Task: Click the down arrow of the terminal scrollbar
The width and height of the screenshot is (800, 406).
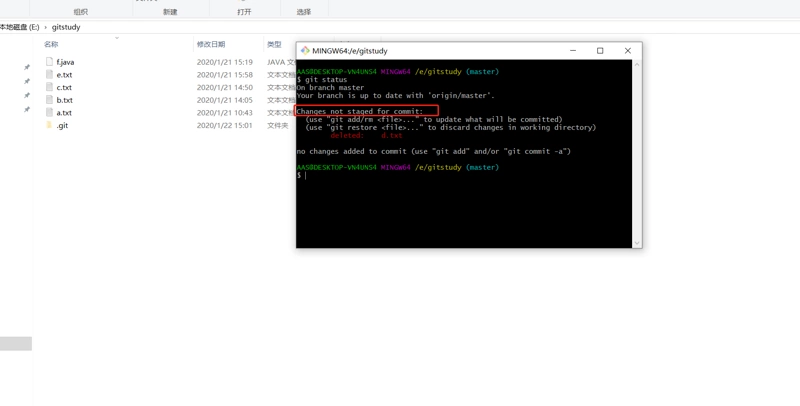Action: pyautogui.click(x=637, y=243)
